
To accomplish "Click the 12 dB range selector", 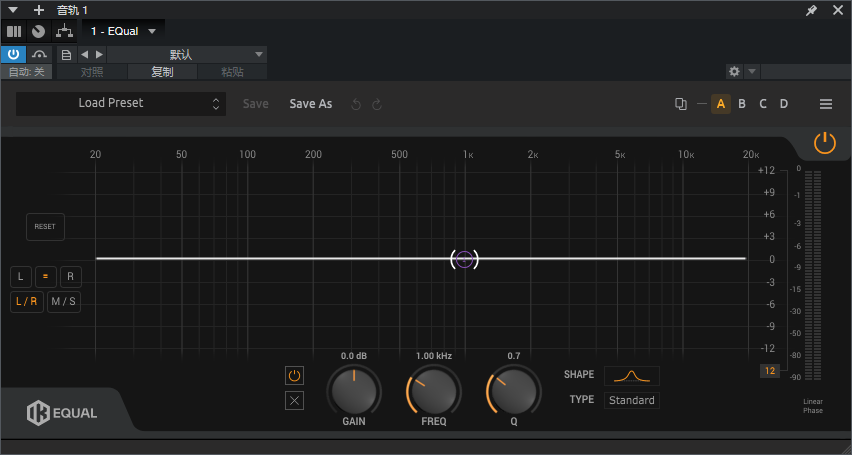I will pyautogui.click(x=769, y=371).
